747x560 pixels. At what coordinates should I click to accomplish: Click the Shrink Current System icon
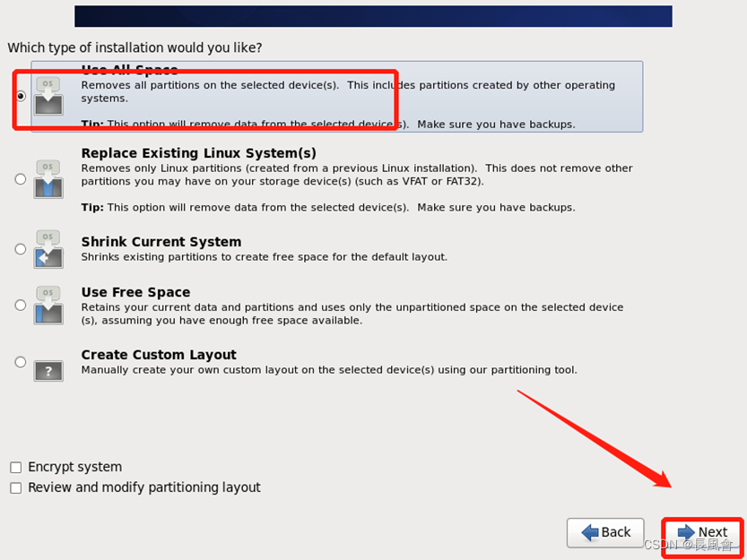[48, 249]
